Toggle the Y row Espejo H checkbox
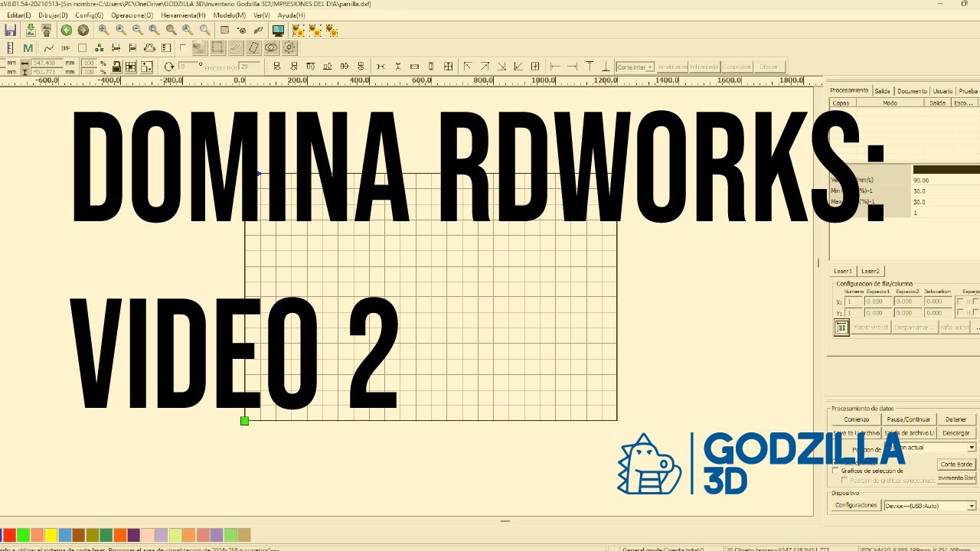Screen dimensions: 980x551 pos(961,312)
